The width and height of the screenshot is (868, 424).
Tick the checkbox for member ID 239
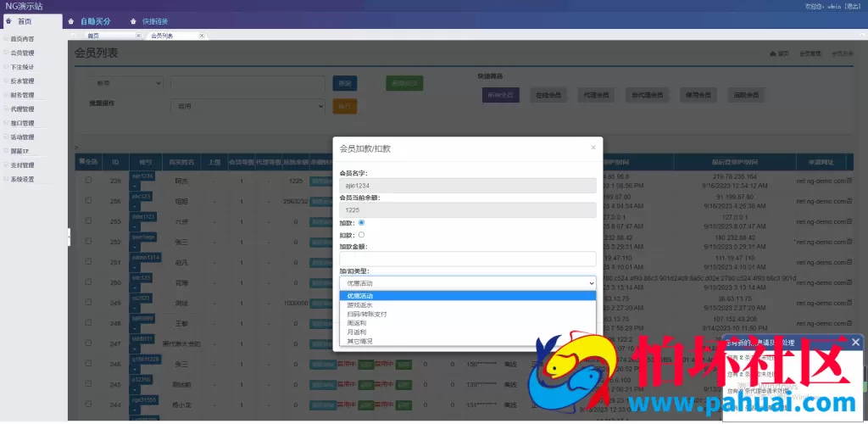88,180
